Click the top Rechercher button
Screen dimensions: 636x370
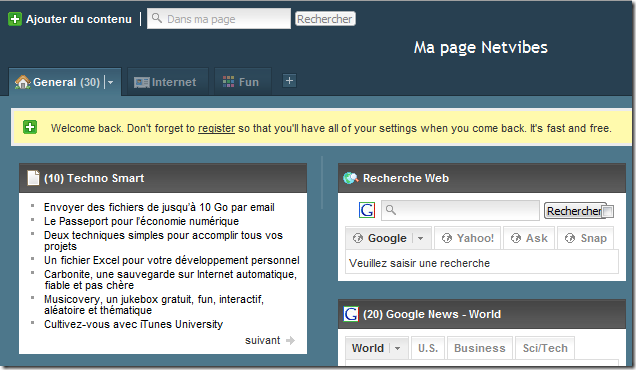click(x=325, y=19)
